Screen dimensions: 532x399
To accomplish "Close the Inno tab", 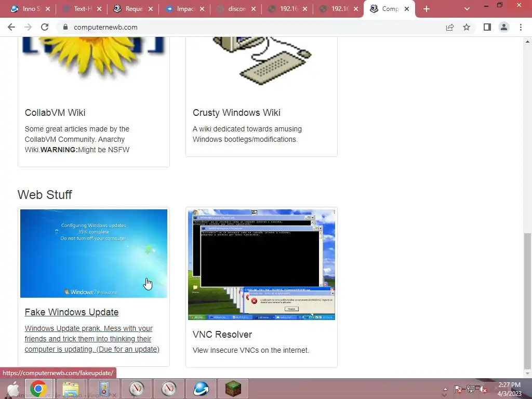I will pyautogui.click(x=48, y=9).
